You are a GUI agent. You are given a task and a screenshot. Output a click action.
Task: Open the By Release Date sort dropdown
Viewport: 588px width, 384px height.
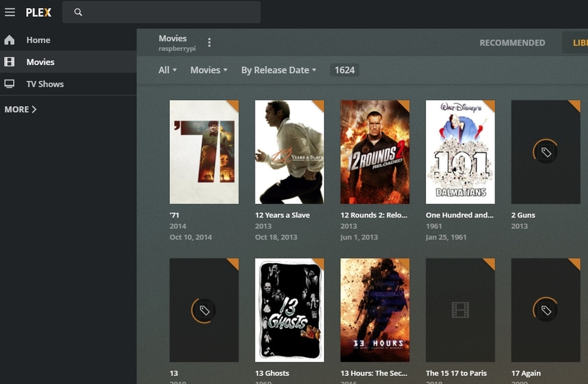[x=279, y=70]
